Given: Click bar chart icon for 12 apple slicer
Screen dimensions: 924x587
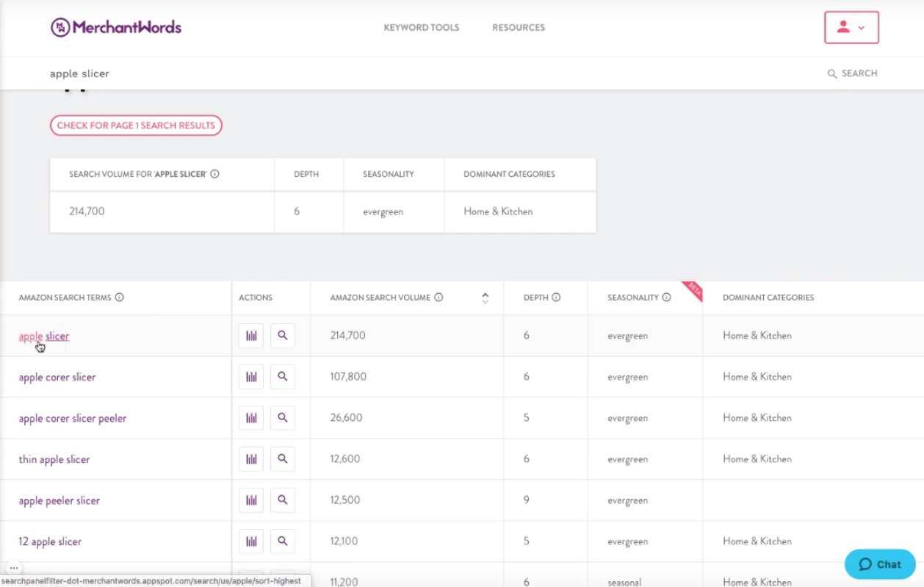Looking at the screenshot, I should [251, 541].
